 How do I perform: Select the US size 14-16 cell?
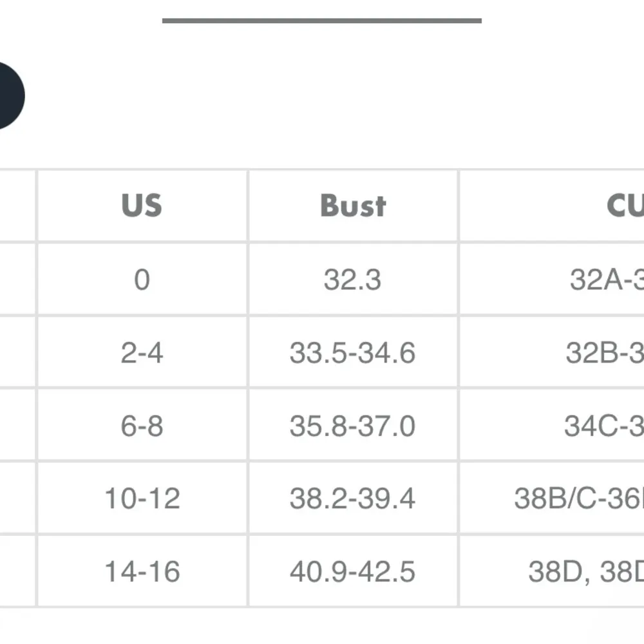(142, 571)
